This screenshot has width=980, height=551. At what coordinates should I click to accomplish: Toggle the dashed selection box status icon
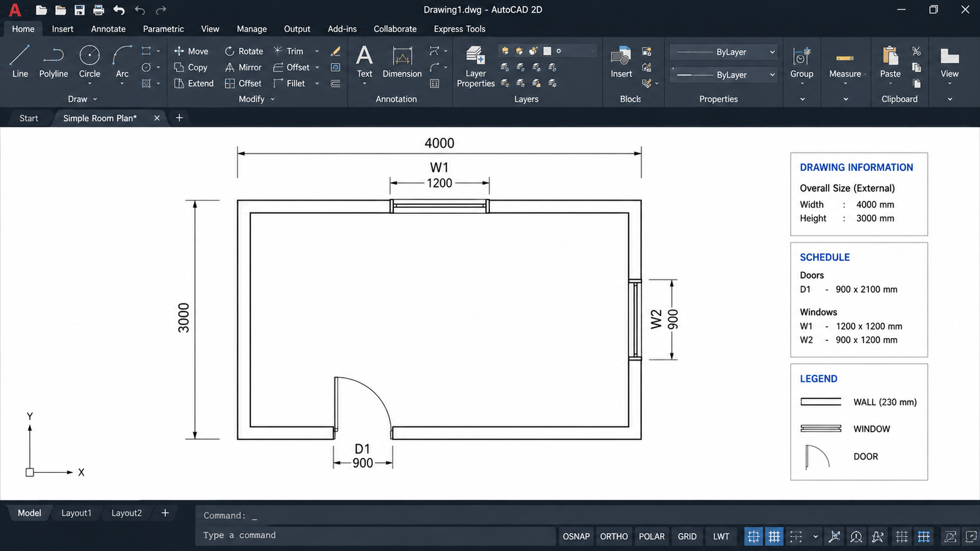pyautogui.click(x=796, y=537)
